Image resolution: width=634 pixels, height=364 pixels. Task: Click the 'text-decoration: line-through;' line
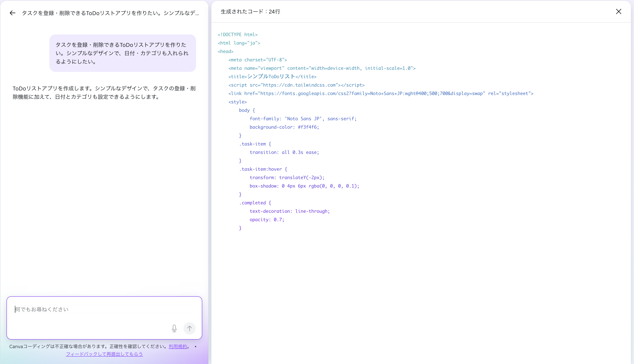[x=290, y=211]
